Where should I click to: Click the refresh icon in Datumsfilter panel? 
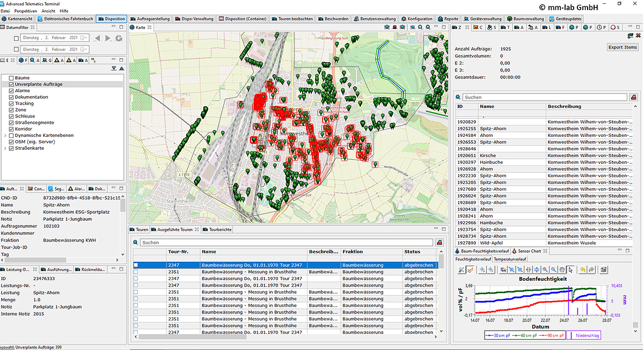tap(119, 38)
